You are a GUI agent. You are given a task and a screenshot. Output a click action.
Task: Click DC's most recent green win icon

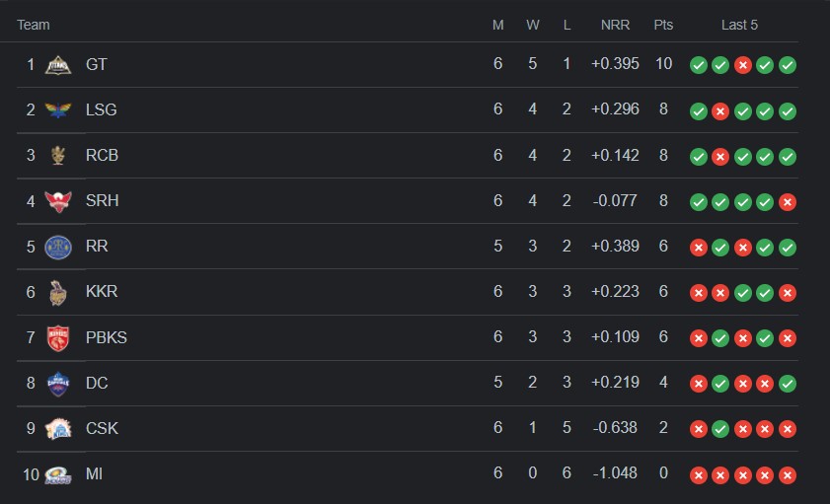pos(788,384)
